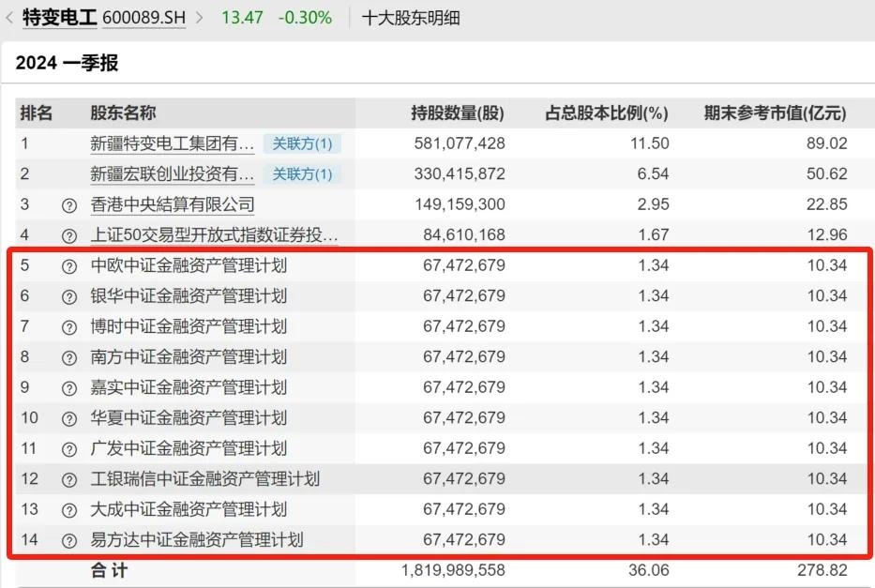Screen dimensions: 875x588
Task: Click help icon beside 中欧中证金融资产管理计划
Action: click(69, 266)
